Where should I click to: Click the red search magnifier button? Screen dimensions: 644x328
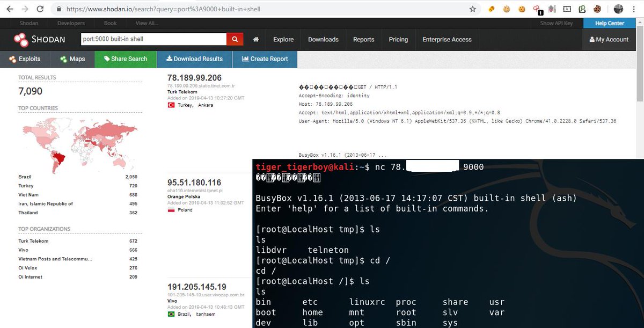[x=235, y=39]
